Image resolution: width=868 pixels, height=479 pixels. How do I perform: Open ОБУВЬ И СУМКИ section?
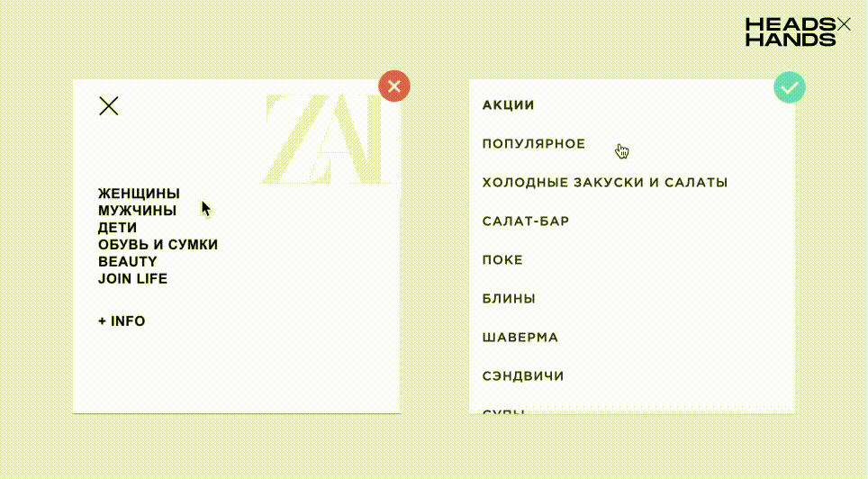158,244
